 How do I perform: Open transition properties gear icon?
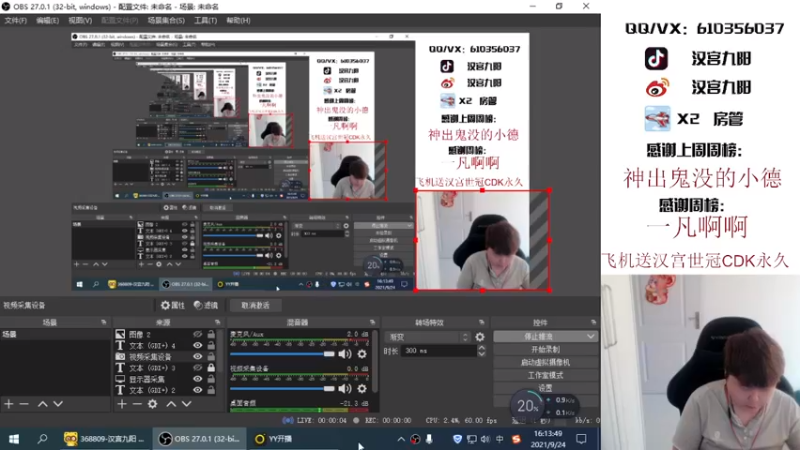(x=480, y=337)
